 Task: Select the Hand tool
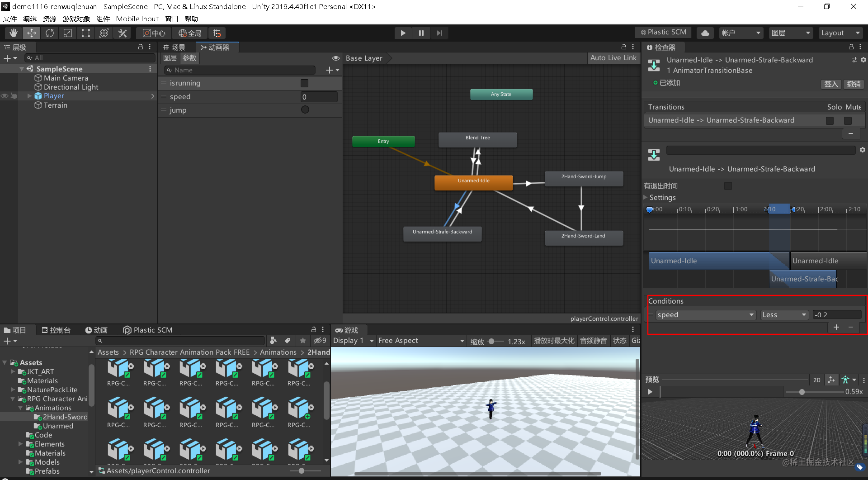pyautogui.click(x=13, y=33)
